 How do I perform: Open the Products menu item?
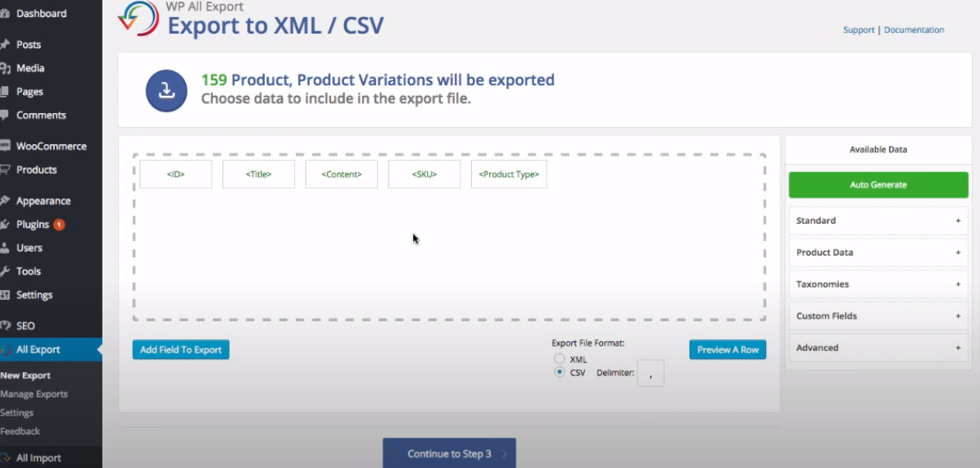pos(36,170)
